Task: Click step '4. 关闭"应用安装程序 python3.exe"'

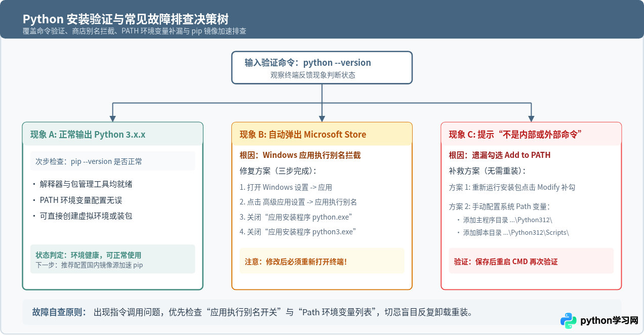Action: click(298, 231)
